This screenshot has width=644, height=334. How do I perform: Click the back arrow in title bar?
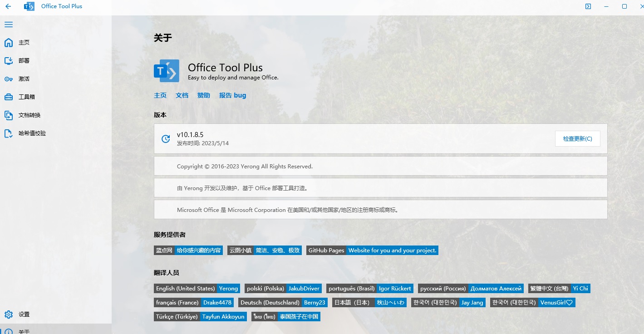click(x=8, y=6)
